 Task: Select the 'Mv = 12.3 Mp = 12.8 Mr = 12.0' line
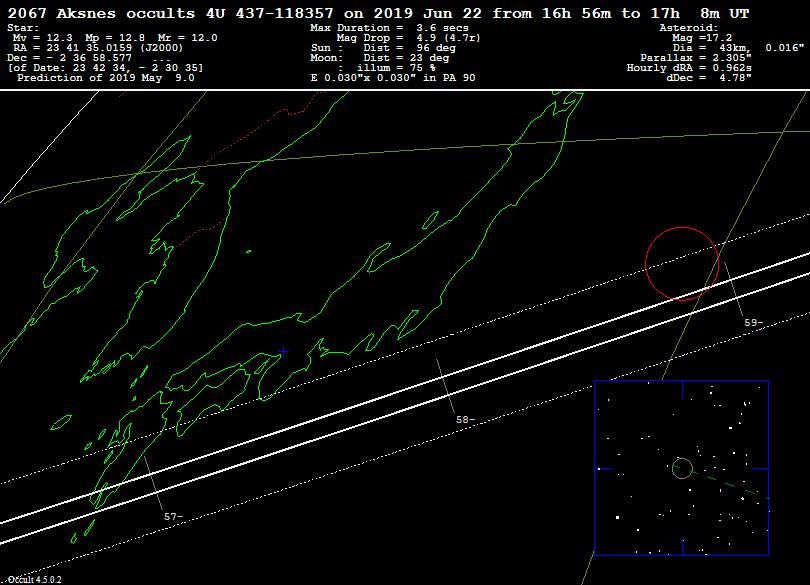point(115,38)
